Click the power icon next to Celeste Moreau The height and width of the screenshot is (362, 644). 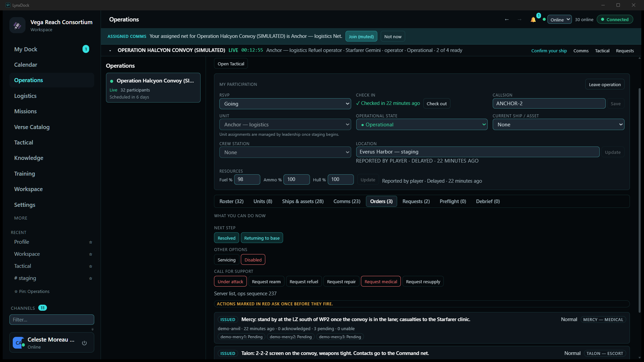[84, 343]
